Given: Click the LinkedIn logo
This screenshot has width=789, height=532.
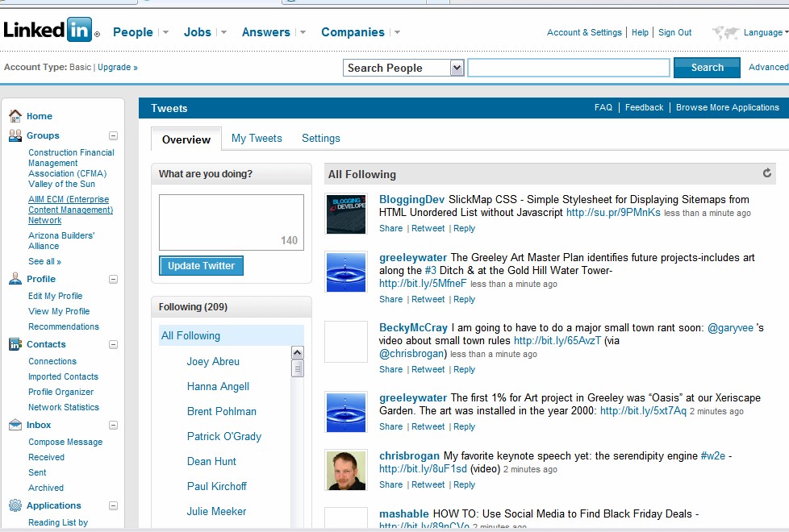Looking at the screenshot, I should pyautogui.click(x=52, y=30).
